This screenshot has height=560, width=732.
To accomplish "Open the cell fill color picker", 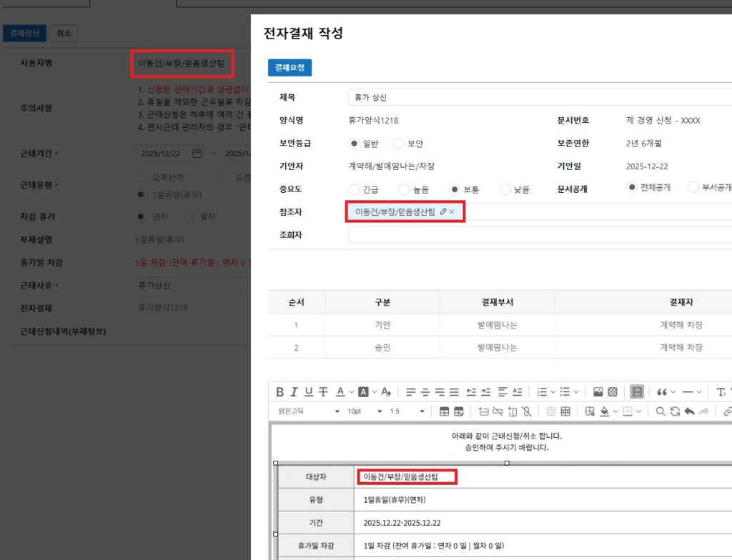I will pos(605,411).
